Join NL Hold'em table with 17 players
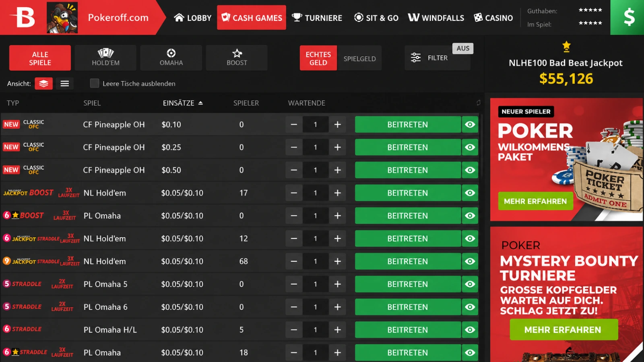This screenshot has height=362, width=644. [407, 193]
